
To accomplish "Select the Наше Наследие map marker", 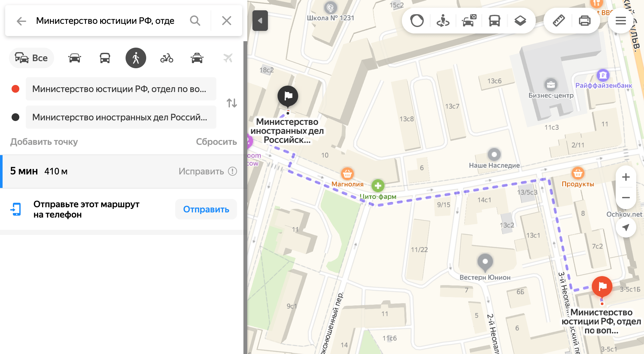I will (x=494, y=154).
